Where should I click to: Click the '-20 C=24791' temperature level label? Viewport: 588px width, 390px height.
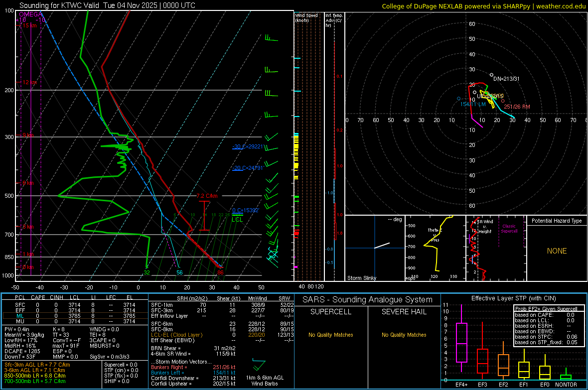pos(248,168)
